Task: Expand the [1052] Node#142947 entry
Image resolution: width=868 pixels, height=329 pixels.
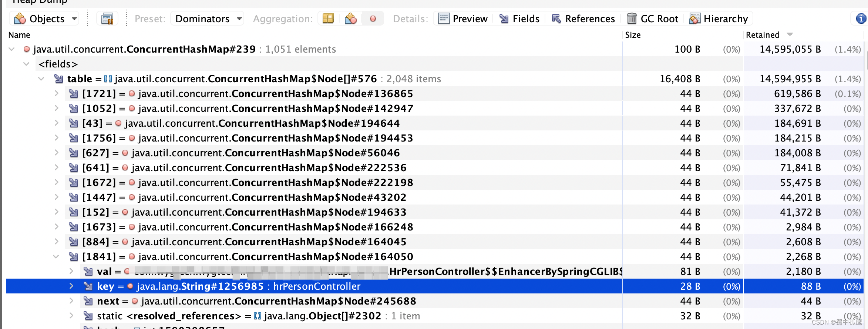Action: pyautogui.click(x=56, y=108)
